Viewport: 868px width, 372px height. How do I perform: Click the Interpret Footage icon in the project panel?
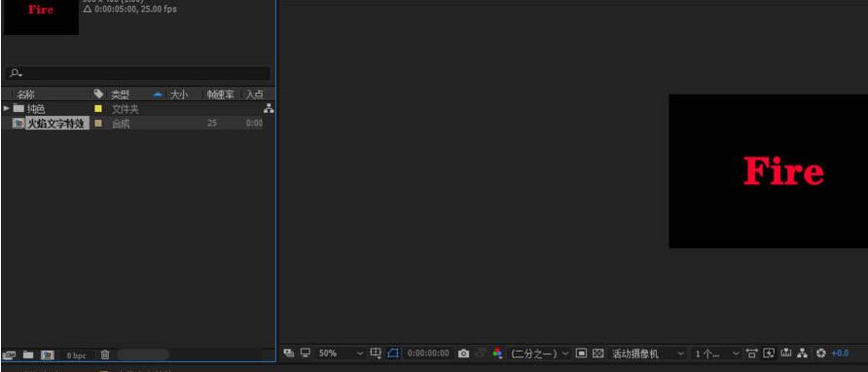pyautogui.click(x=9, y=354)
